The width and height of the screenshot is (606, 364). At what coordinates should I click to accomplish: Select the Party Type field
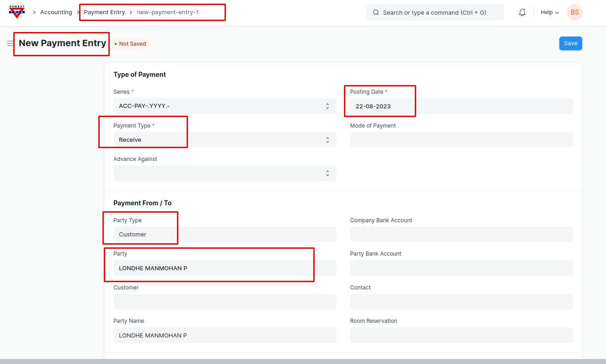click(x=224, y=235)
